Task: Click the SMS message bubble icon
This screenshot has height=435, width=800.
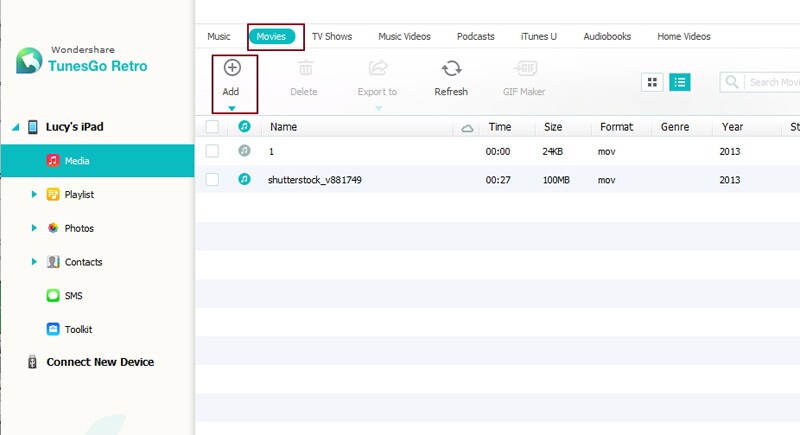Action: (x=53, y=295)
